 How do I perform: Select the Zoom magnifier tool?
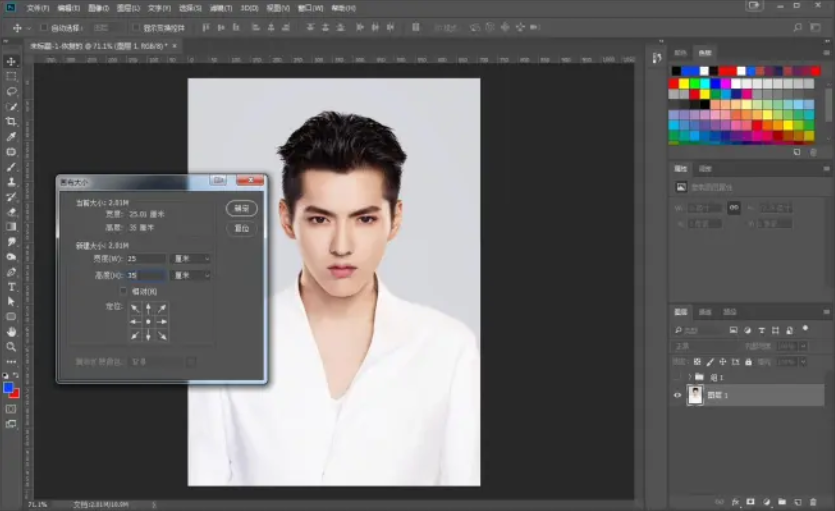11,346
